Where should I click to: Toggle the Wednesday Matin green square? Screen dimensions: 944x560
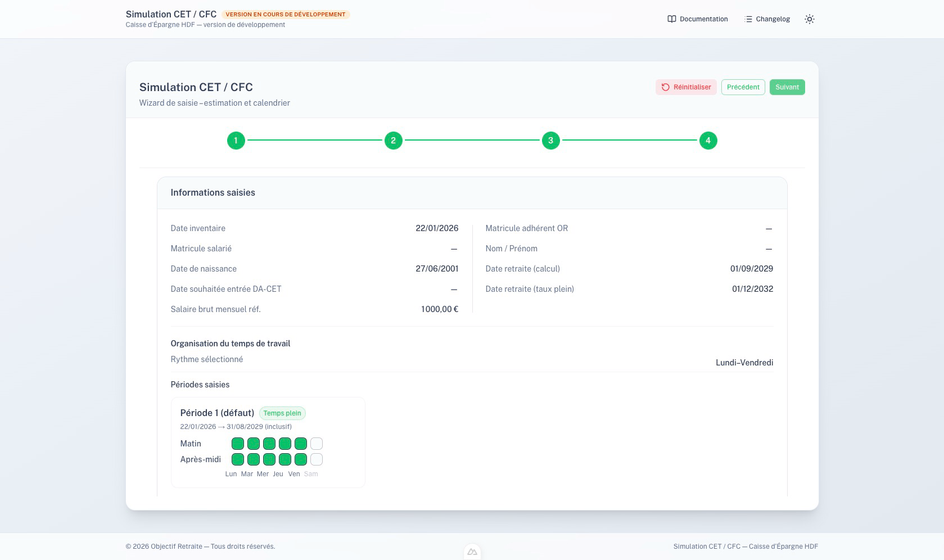(x=269, y=444)
